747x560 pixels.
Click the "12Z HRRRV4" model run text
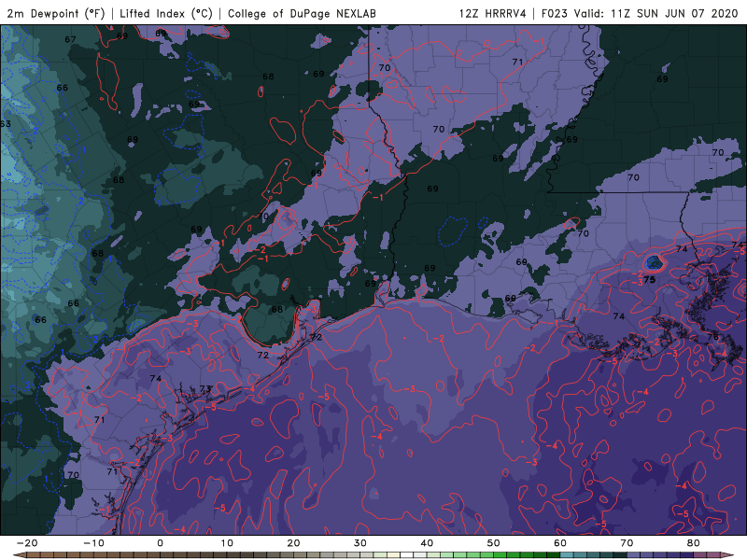[x=493, y=13]
